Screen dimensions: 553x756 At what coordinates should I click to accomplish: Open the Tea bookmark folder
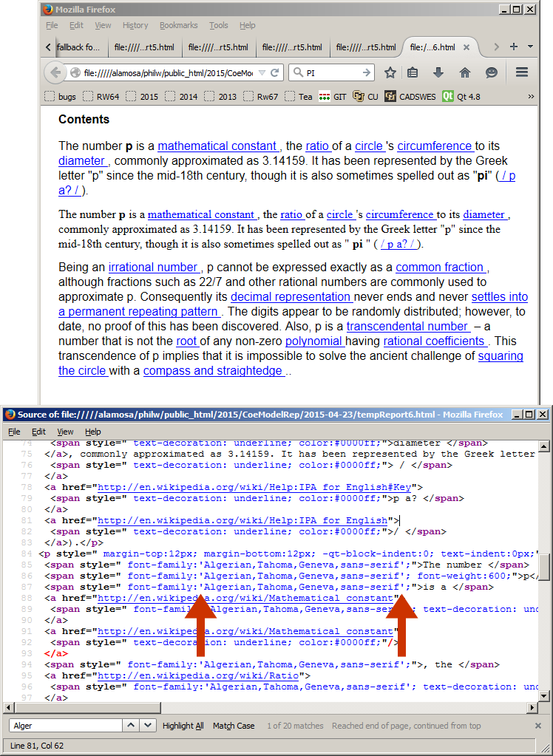pyautogui.click(x=299, y=96)
